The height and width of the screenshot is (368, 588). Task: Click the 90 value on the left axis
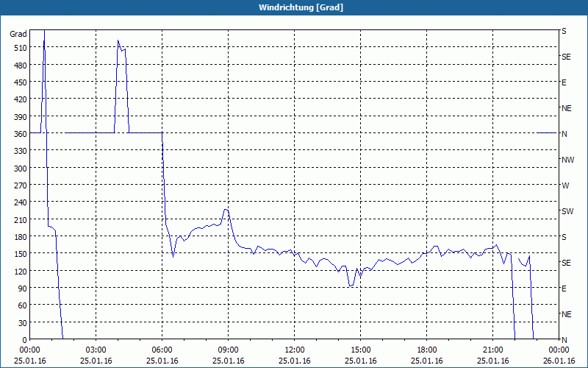tap(23, 289)
